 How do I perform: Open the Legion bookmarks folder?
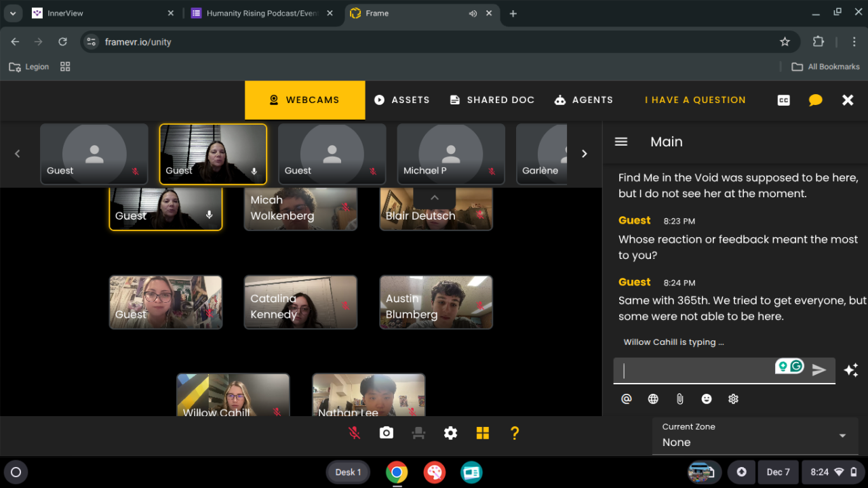tap(29, 67)
